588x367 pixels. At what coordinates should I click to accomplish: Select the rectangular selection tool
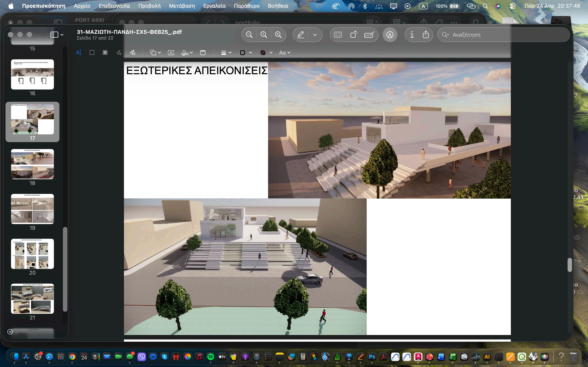pos(92,53)
